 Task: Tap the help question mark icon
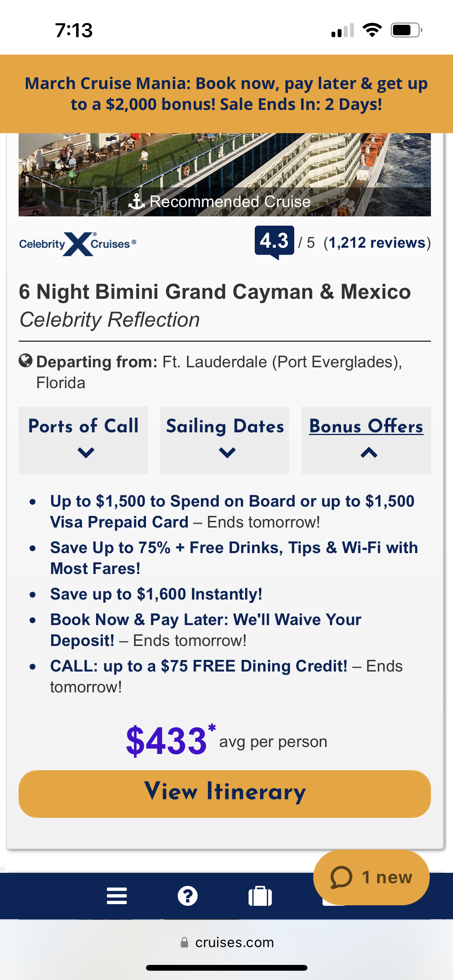pyautogui.click(x=188, y=896)
